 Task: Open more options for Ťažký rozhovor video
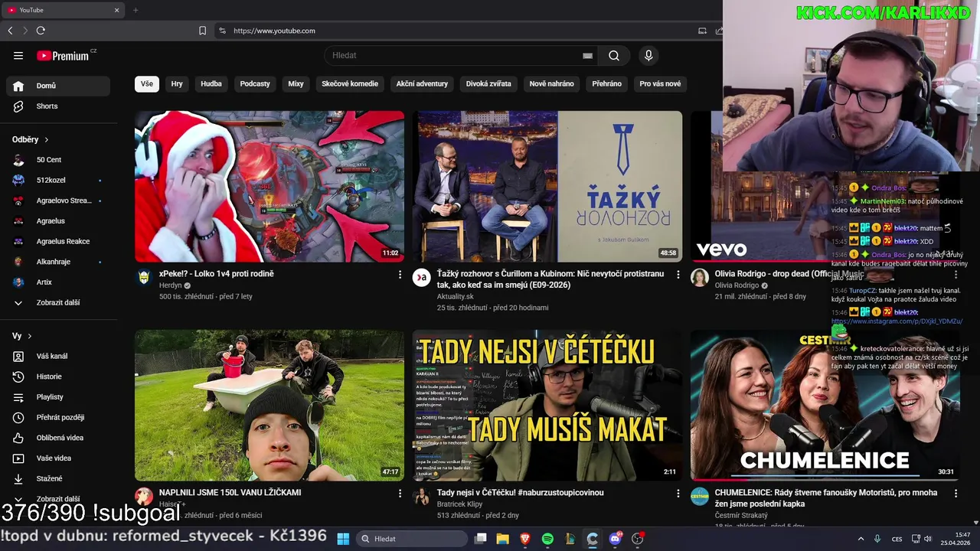pos(678,274)
